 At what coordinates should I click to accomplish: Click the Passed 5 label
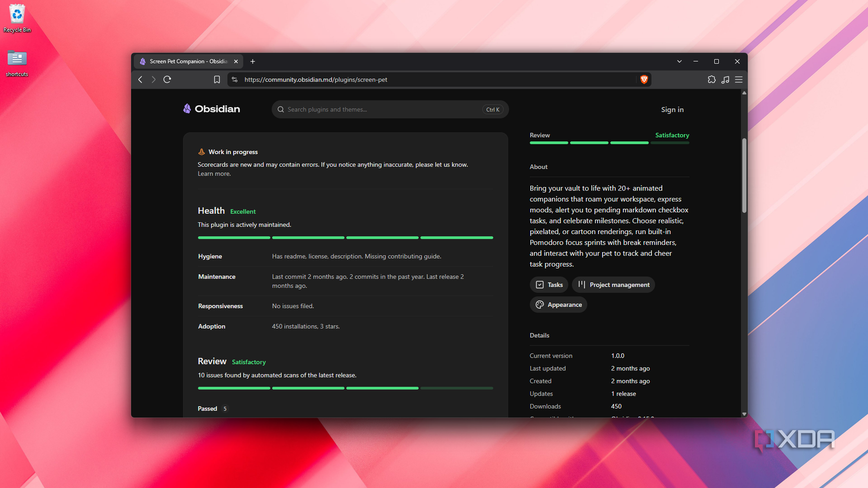pos(213,409)
